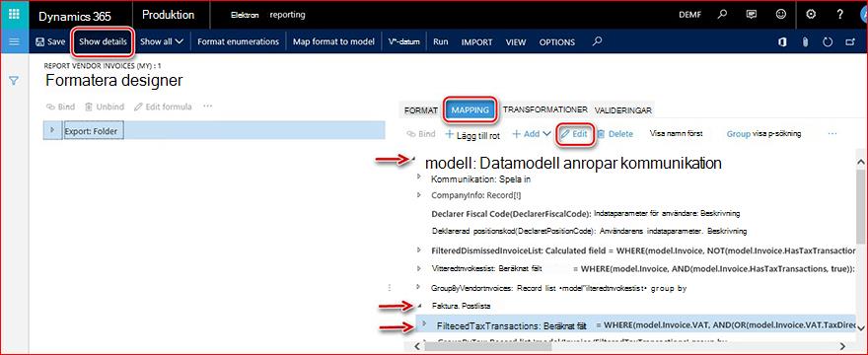Expand FilteredTaxTransactions node
Image resolution: width=868 pixels, height=355 pixels.
424,322
